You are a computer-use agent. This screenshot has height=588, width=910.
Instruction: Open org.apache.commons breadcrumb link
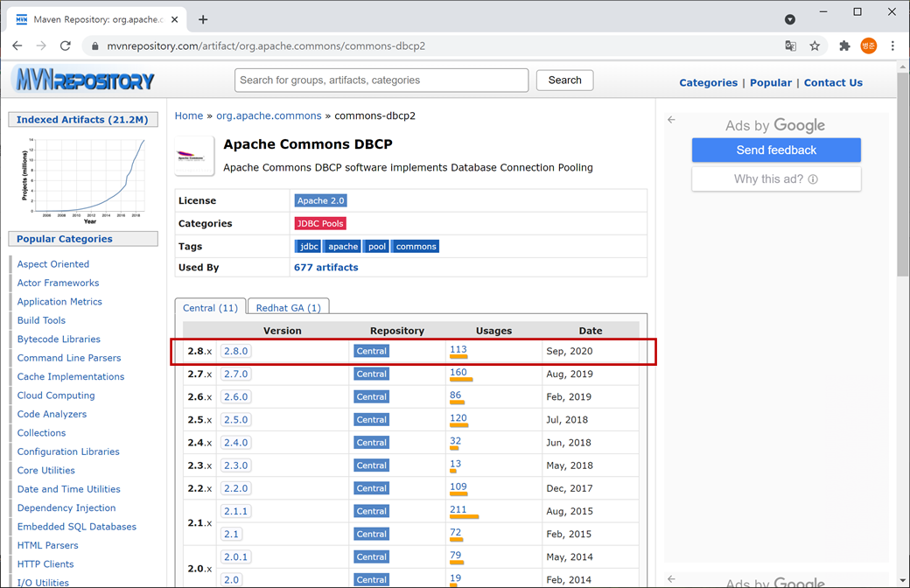tap(269, 115)
